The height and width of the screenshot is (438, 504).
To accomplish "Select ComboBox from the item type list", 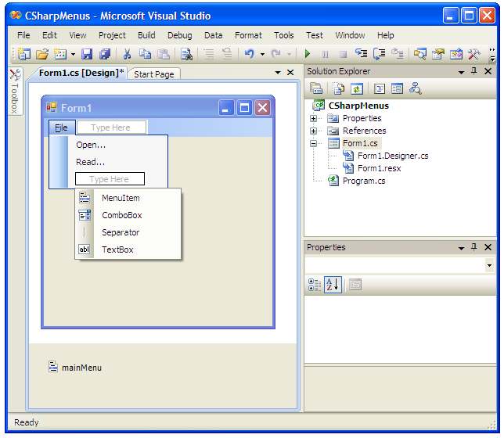I will tap(121, 215).
